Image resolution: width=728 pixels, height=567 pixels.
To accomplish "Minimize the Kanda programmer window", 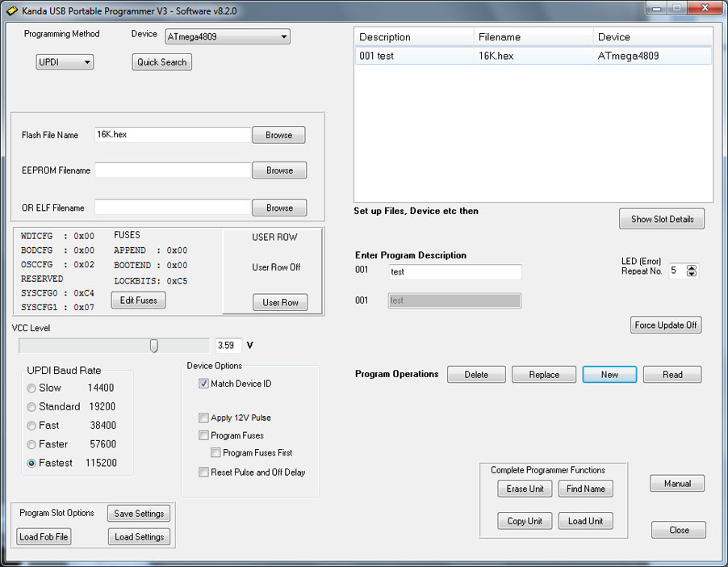I will 657,8.
